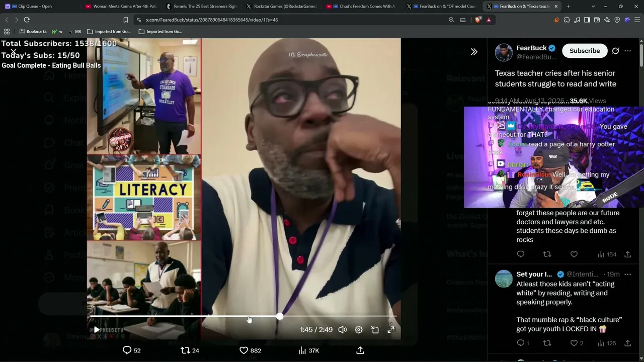644x362 pixels.
Task: Repost the video with 24 reposts
Action: tap(190, 350)
